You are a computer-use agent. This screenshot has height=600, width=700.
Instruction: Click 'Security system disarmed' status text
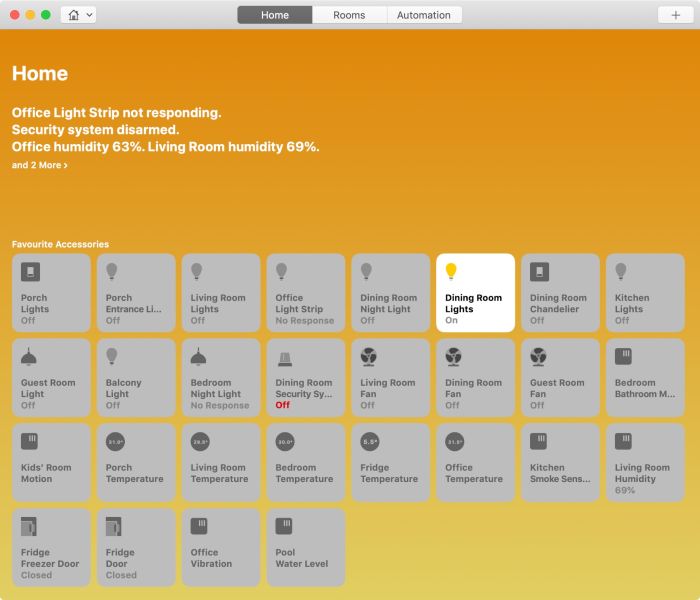point(96,129)
